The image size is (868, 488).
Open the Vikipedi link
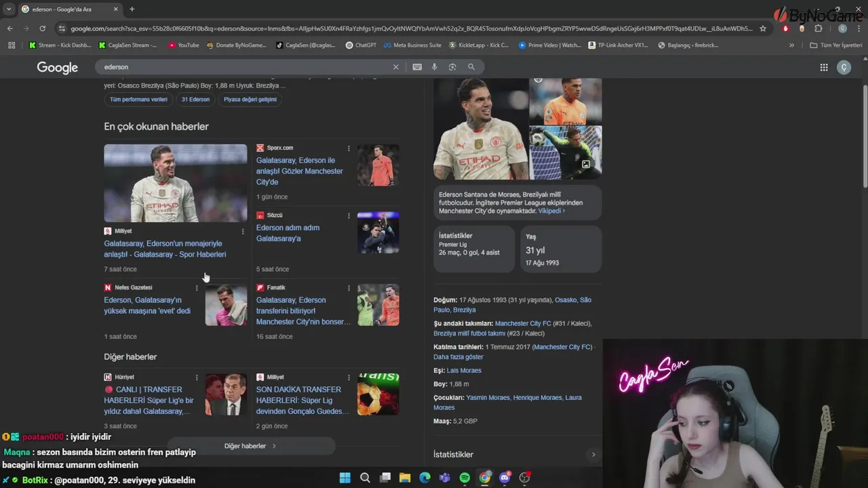point(551,211)
